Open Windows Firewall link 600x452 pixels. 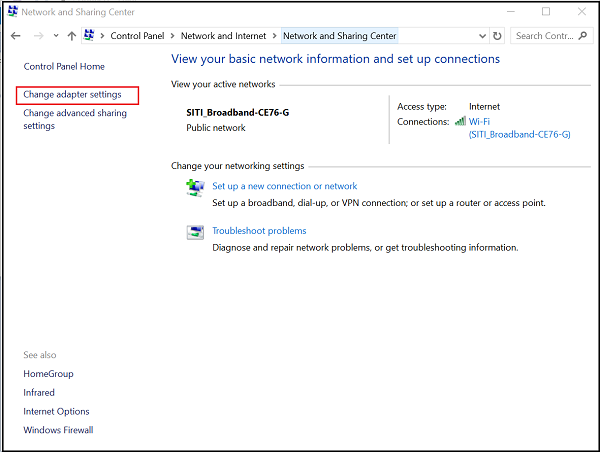(x=58, y=430)
